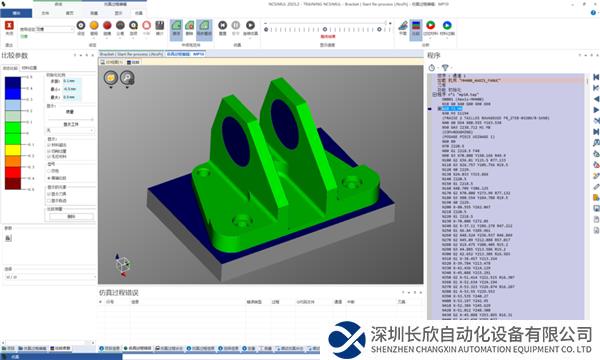The height and width of the screenshot is (360, 600).
Task: Click the measure tool icon in analysis group
Action: [x=403, y=26]
